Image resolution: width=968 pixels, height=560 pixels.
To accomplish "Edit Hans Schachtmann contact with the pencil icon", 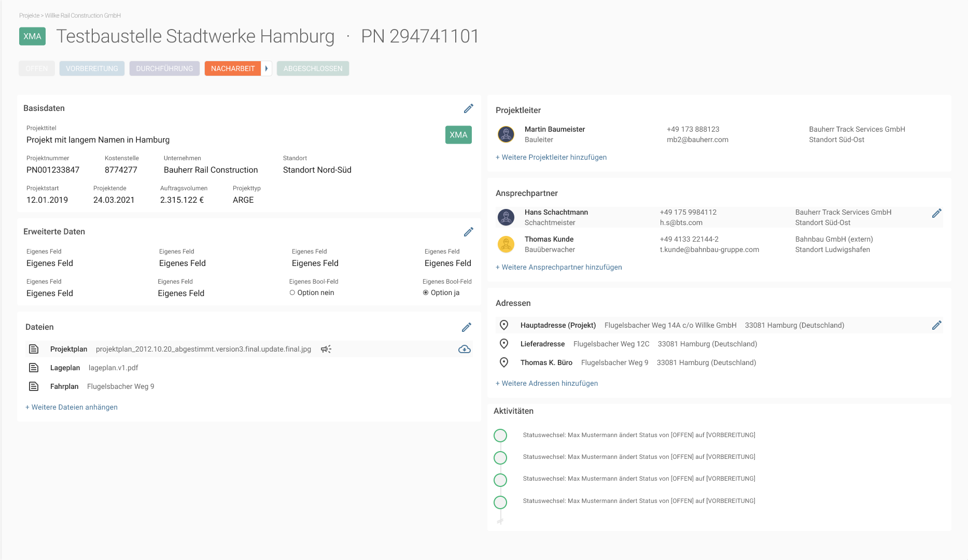I will click(x=937, y=213).
